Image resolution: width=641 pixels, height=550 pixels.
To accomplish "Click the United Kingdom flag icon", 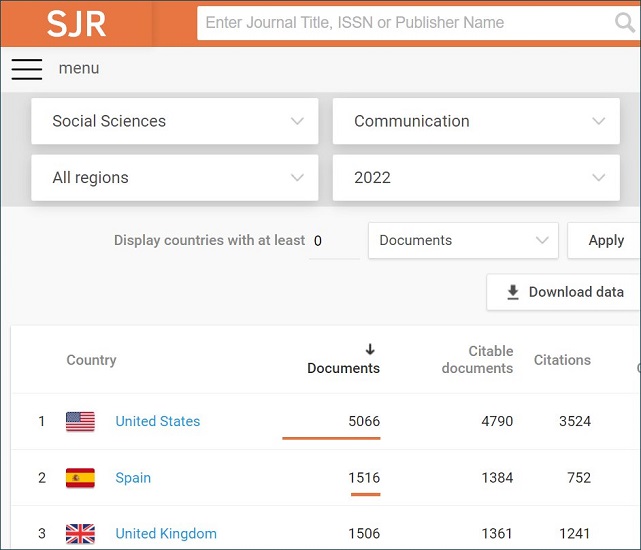I will (x=80, y=534).
